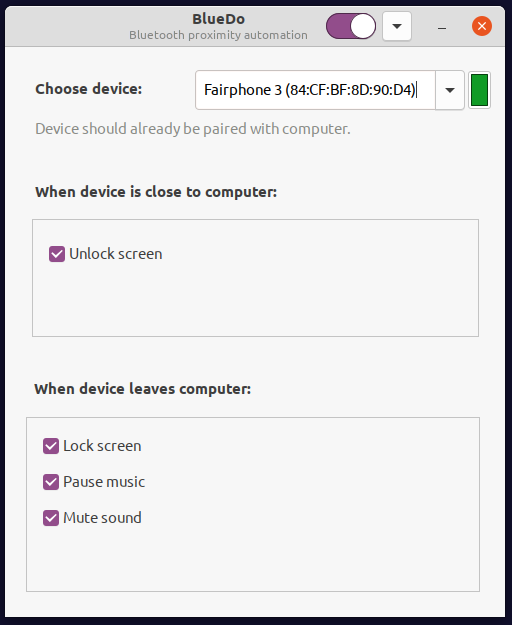Click the 'Choose device:' label

pyautogui.click(x=88, y=89)
